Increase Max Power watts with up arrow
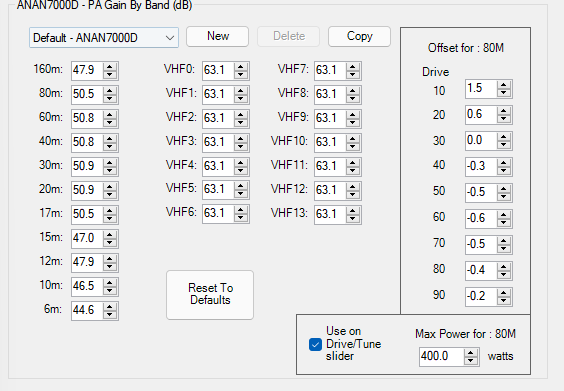This screenshot has height=391, width=564. (471, 353)
